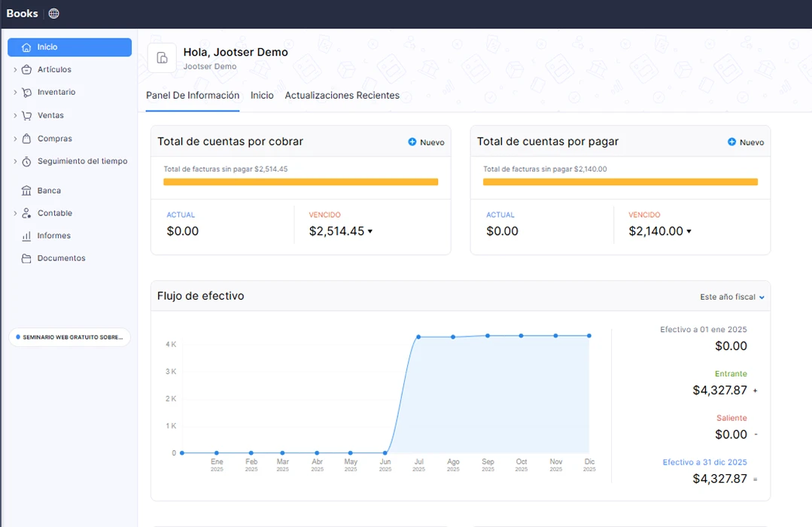
Task: Click the Ventas shopping cart icon
Action: (x=27, y=116)
